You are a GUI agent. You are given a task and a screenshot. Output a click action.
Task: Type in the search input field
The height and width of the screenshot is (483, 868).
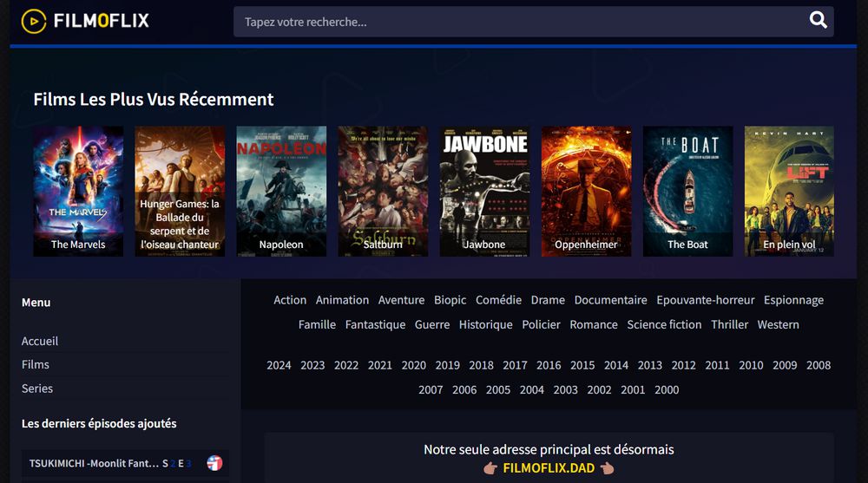tap(521, 22)
